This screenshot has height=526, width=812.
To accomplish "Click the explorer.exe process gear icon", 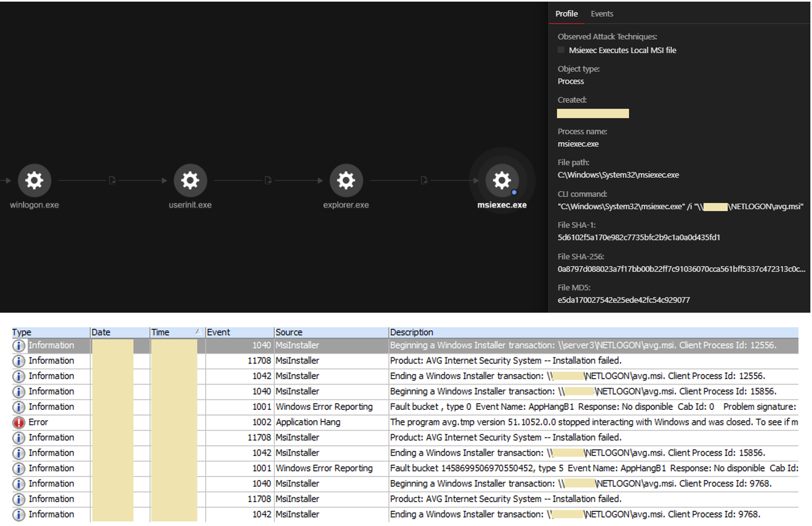I will (346, 180).
